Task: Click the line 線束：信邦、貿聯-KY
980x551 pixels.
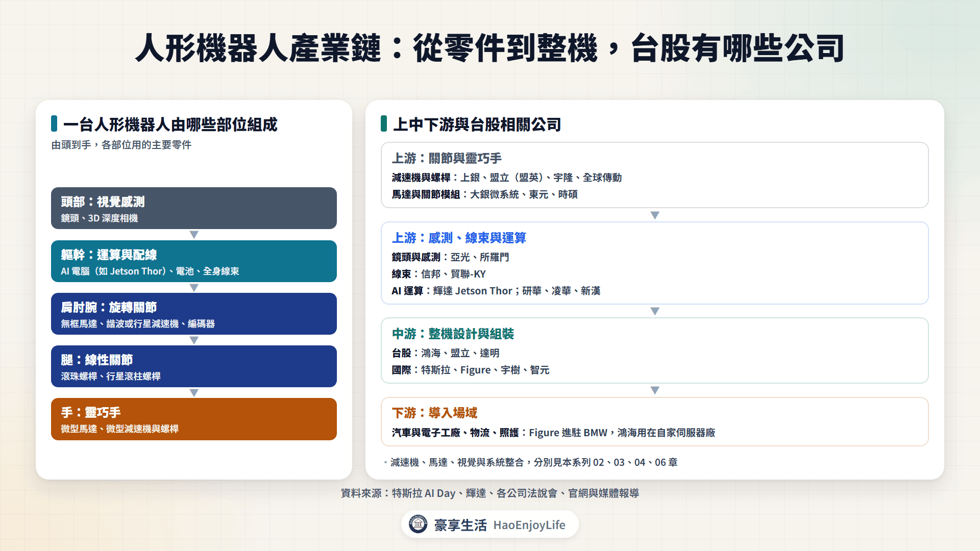Action: 439,274
